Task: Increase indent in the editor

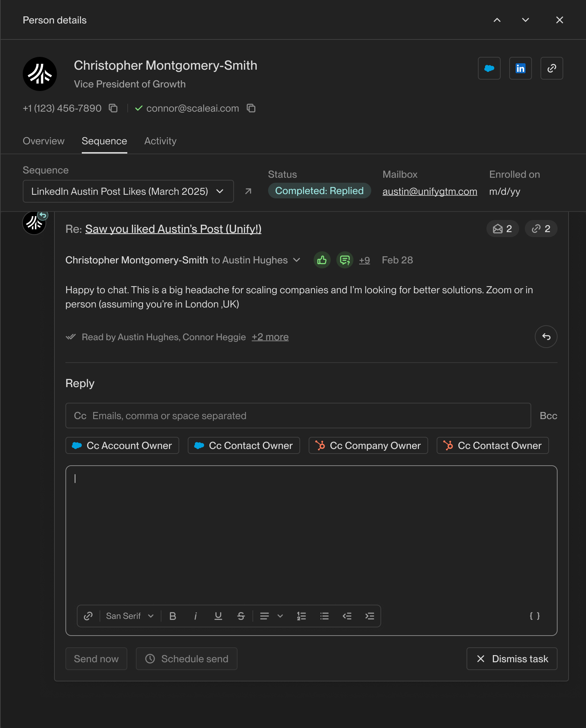Action: tap(370, 616)
